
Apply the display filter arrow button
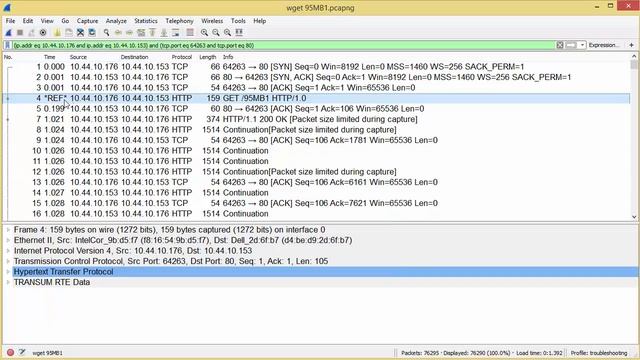tap(571, 45)
